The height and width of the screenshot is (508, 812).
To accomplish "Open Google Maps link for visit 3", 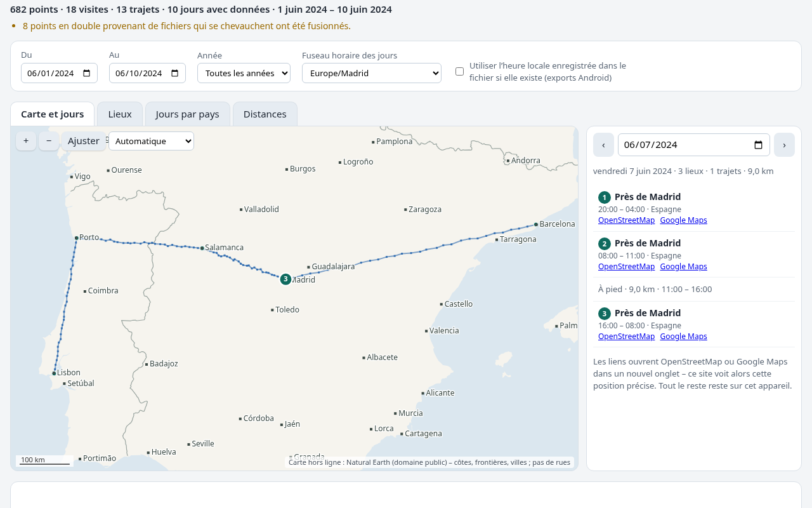I will (683, 337).
